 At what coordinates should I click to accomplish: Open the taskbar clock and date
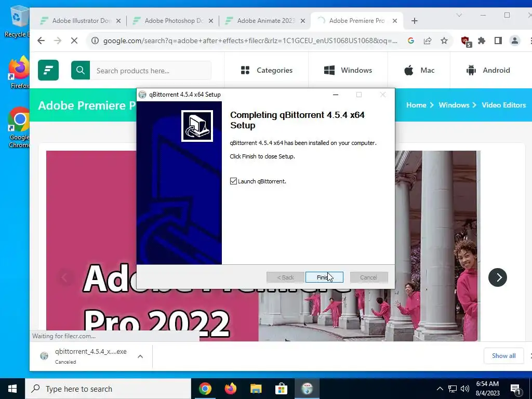pyautogui.click(x=487, y=389)
